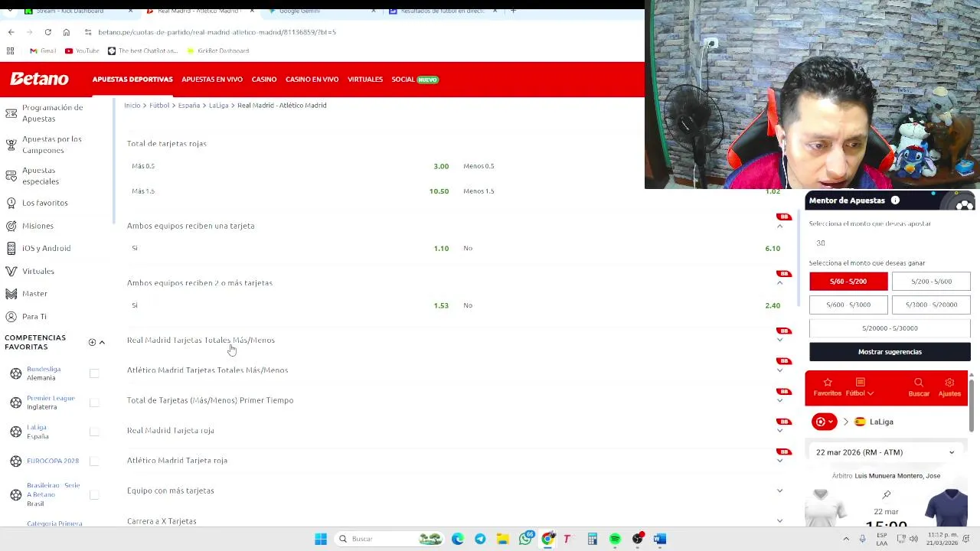Click the bet builder badge on Ambos equipos reciben una tarjeta
980x551 pixels.
[x=782, y=217]
